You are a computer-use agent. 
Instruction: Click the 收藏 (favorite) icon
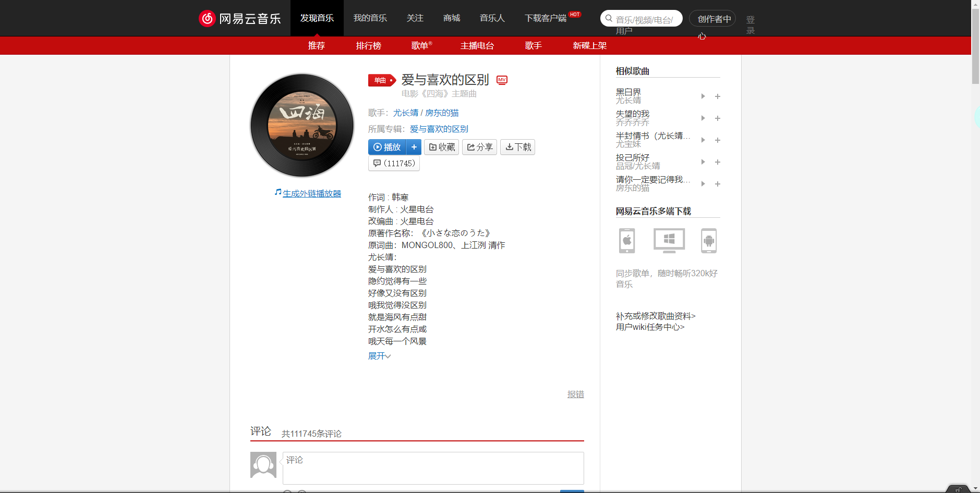click(x=441, y=147)
